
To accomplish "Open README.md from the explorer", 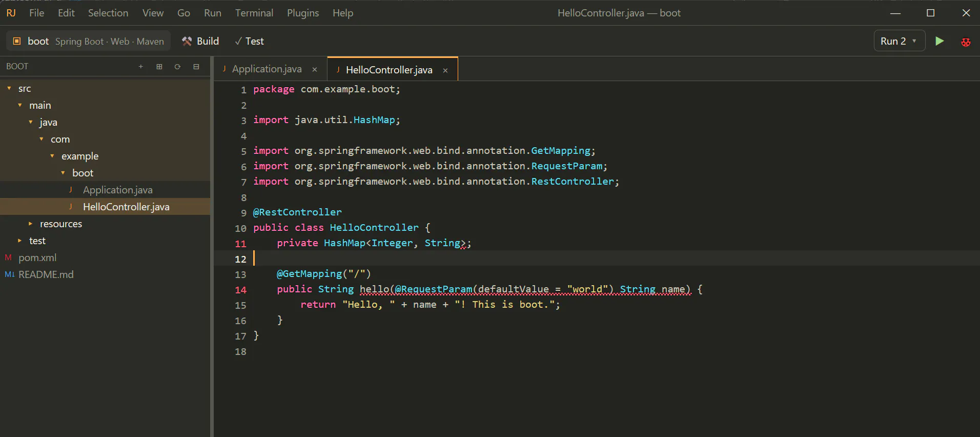I will (x=105, y=274).
